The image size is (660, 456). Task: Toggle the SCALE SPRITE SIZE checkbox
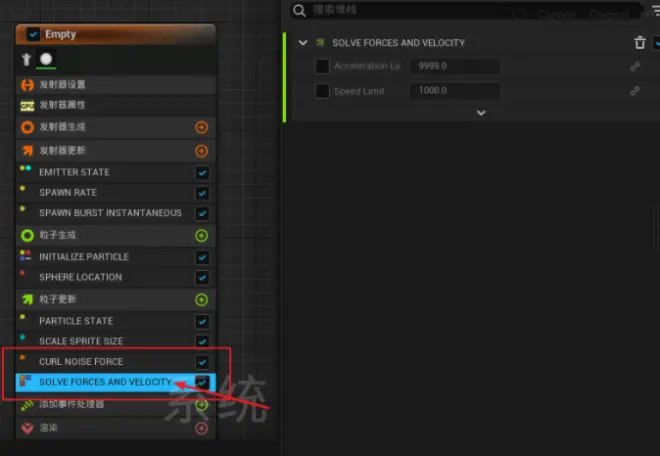point(202,341)
